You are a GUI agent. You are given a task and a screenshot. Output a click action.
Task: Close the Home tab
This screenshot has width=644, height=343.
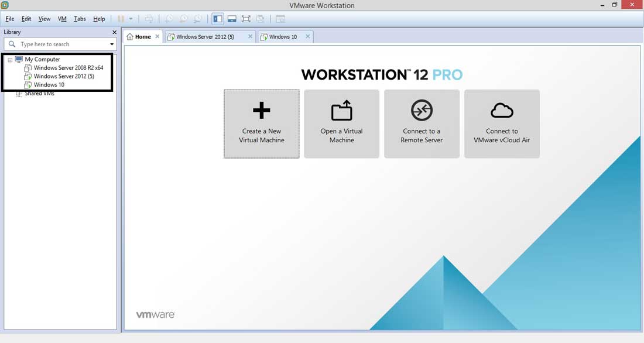(x=157, y=36)
